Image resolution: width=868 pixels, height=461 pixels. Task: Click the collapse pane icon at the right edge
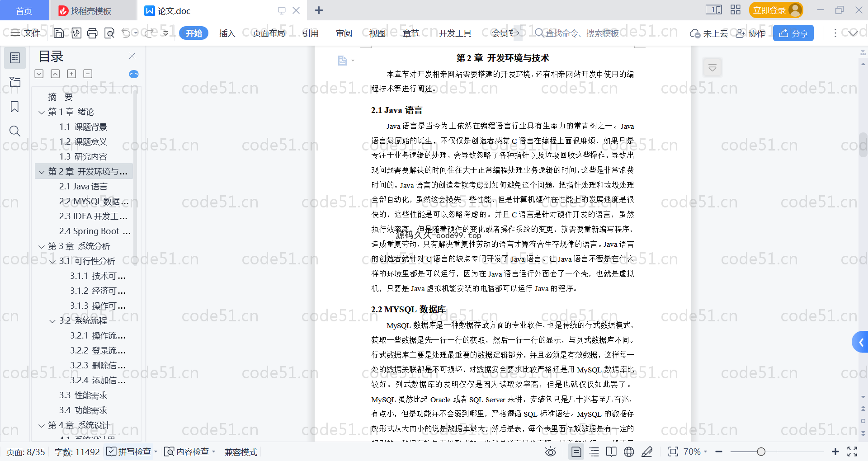(x=712, y=68)
